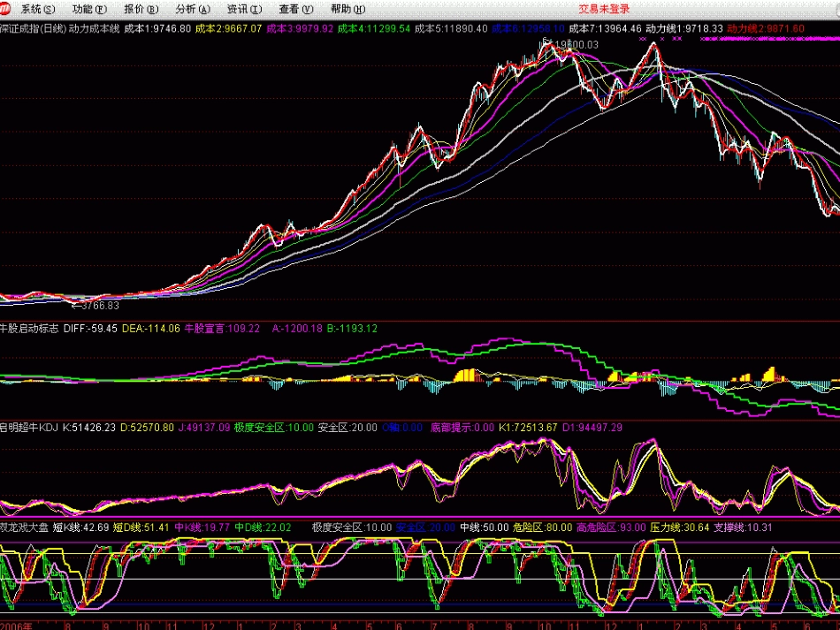840x630 pixels.
Task: Select the 双龙戏大盘 indicator label
Action: (24, 528)
